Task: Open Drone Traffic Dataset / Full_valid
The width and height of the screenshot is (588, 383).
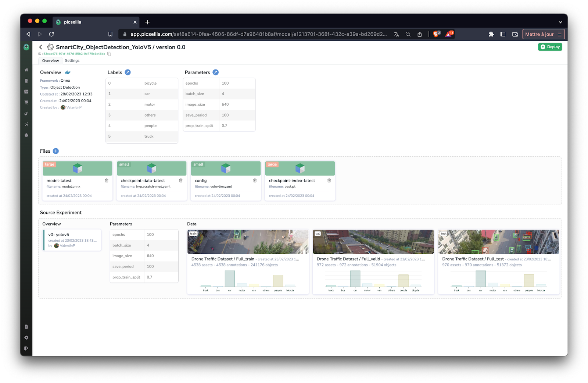Action: 348,259
